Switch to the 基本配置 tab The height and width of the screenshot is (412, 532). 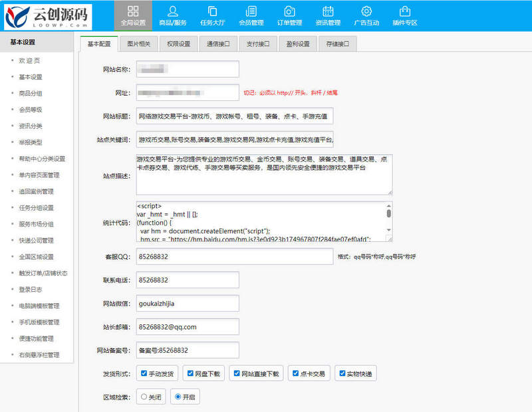[x=99, y=44]
